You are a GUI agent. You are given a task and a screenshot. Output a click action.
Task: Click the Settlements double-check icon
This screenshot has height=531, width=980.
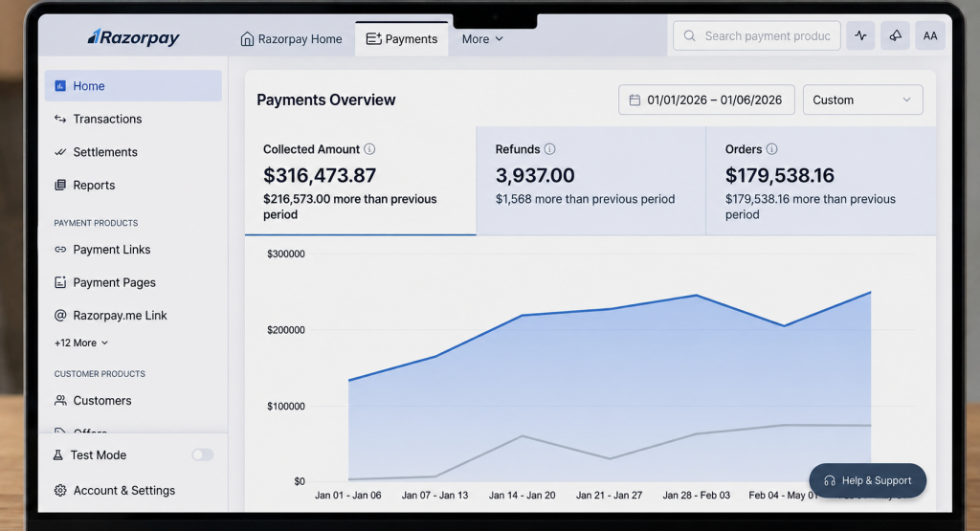[60, 152]
